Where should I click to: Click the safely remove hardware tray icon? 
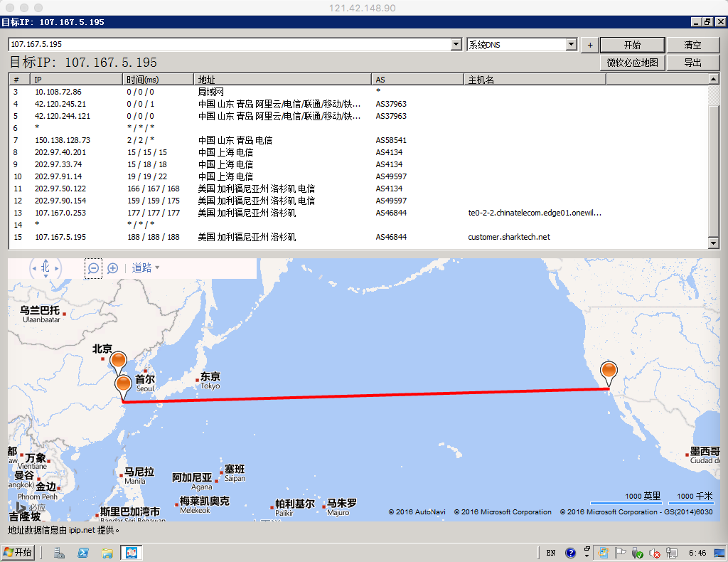click(x=637, y=553)
